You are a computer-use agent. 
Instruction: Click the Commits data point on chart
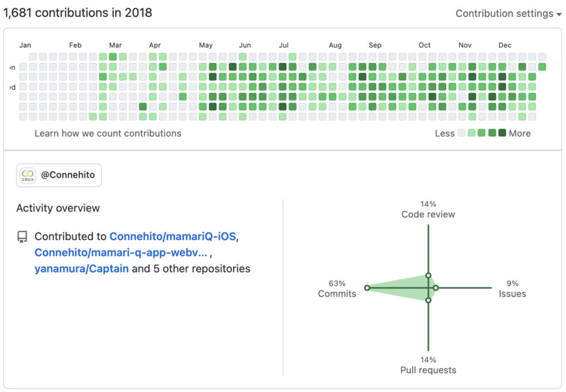click(367, 288)
